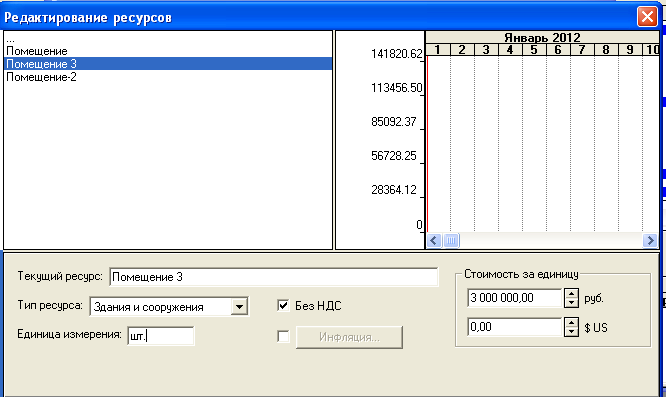
Task: Click the 'Текущий ресурс' name field
Action: (274, 277)
